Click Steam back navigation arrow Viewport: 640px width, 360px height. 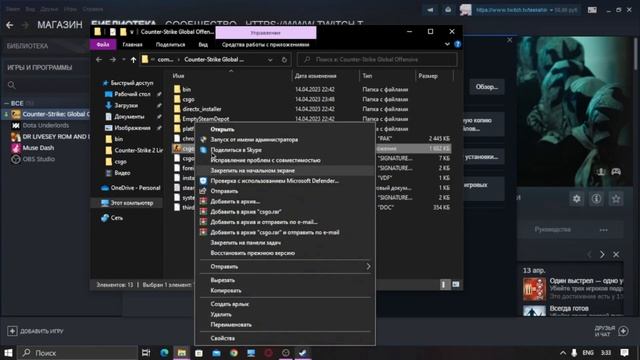[x=10, y=25]
